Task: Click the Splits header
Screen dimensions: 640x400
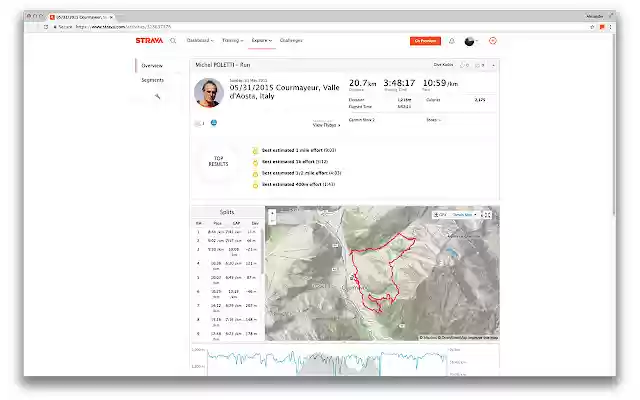Action: click(227, 212)
